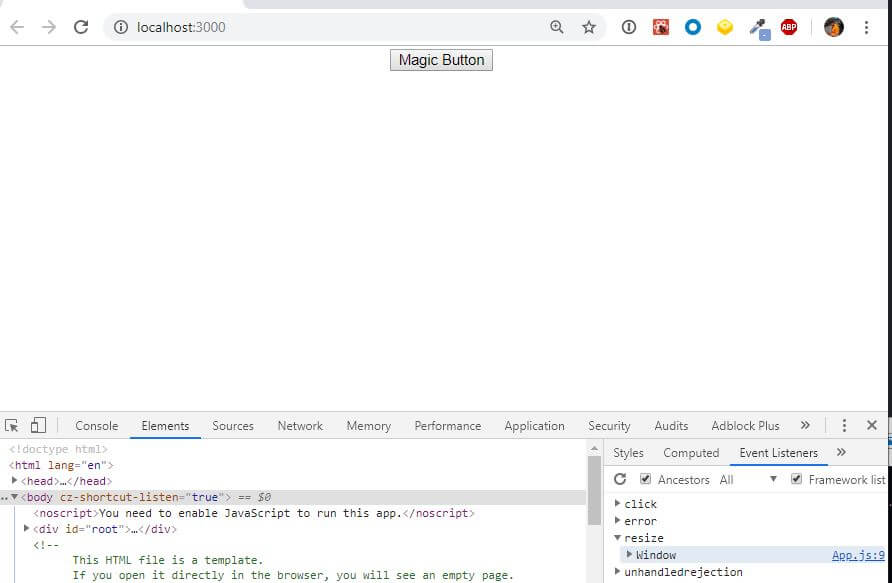Open the Memory tab
Viewport: 892px width, 583px height.
369,425
